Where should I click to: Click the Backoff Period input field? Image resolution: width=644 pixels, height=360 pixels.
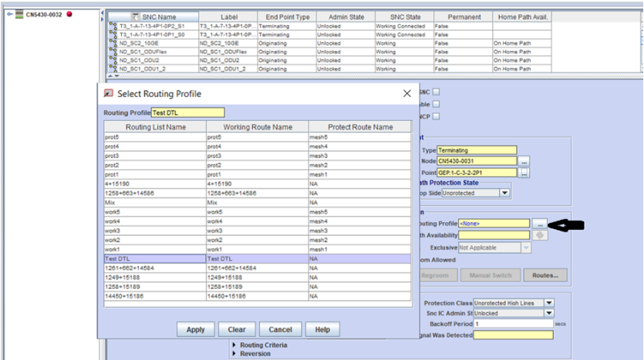(x=514, y=324)
